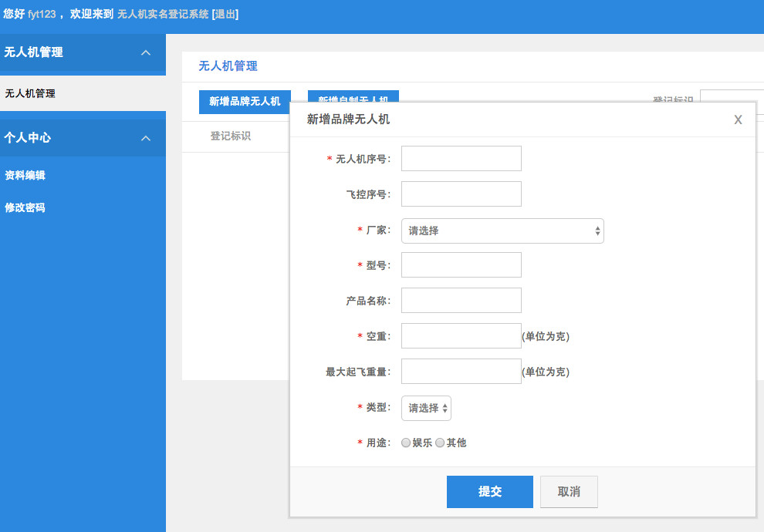Select the 其他 radio button
This screenshot has height=532, width=764.
(440, 443)
